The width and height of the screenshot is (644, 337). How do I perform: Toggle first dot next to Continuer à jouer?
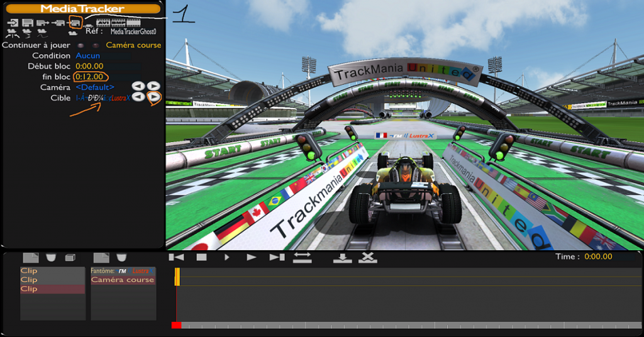(80, 45)
